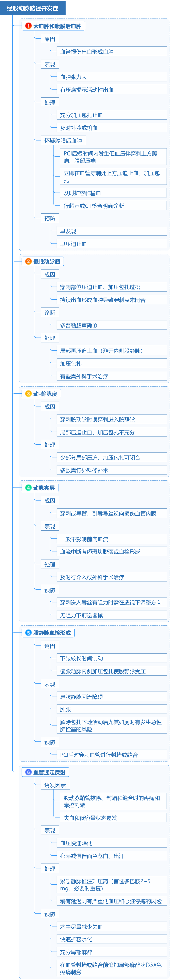The height and width of the screenshot is (980, 172).
Task: Click the text 有压痛提示活动性出血
Action: (x=87, y=90)
